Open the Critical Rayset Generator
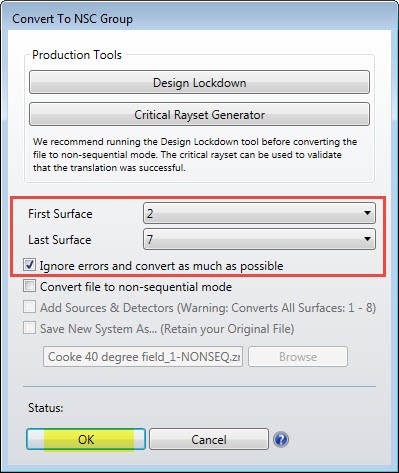 pos(199,114)
